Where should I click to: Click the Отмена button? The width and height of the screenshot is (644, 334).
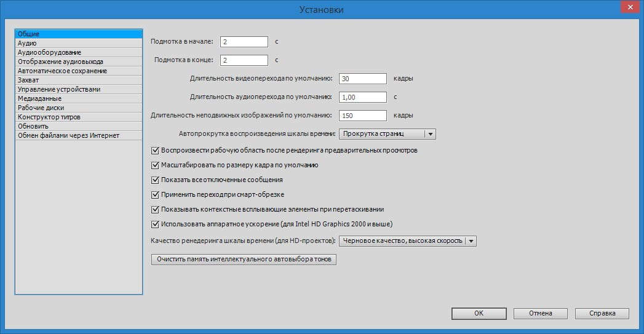(541, 314)
